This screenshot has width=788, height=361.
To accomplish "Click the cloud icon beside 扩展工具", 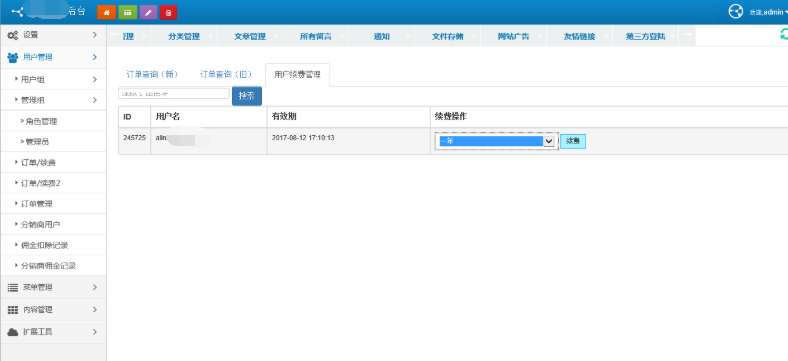I will tap(13, 332).
